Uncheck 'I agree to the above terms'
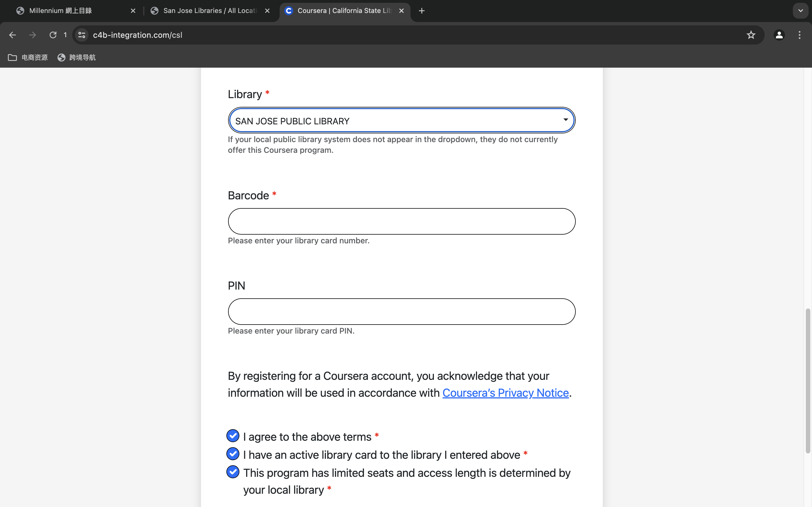Screen dimensions: 812x507 pos(233,436)
